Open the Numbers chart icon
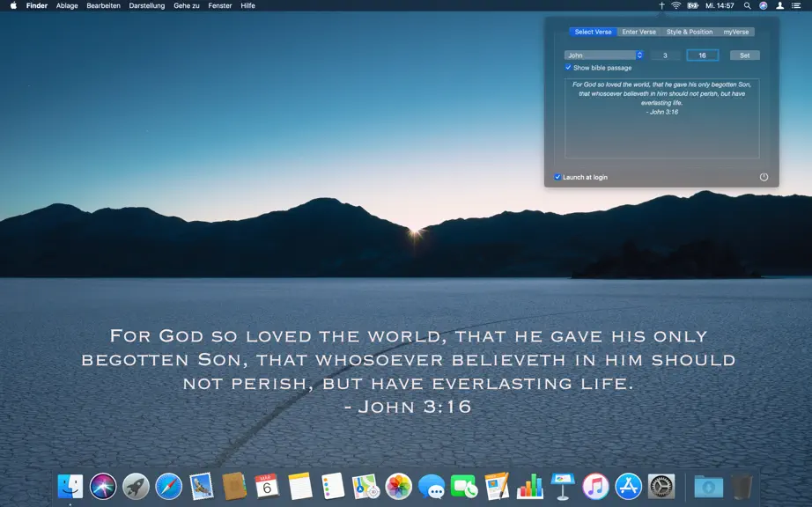 tap(530, 486)
